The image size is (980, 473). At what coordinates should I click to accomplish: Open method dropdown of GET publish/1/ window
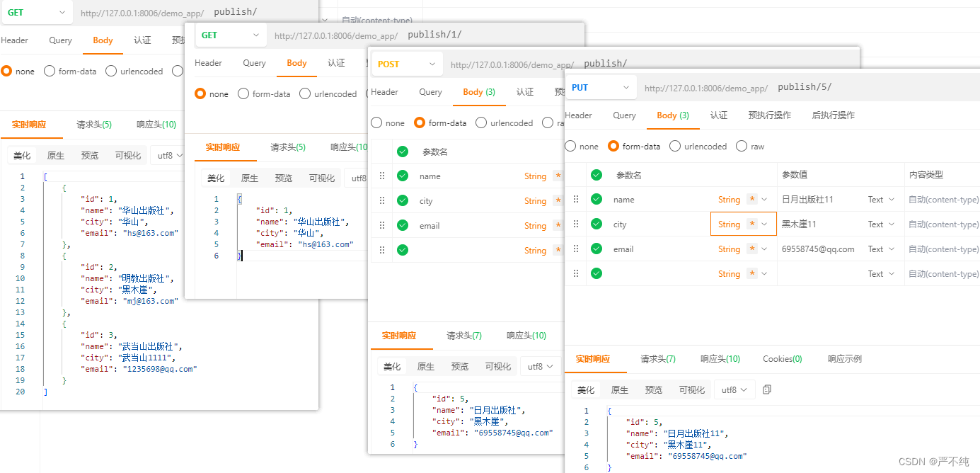(231, 35)
